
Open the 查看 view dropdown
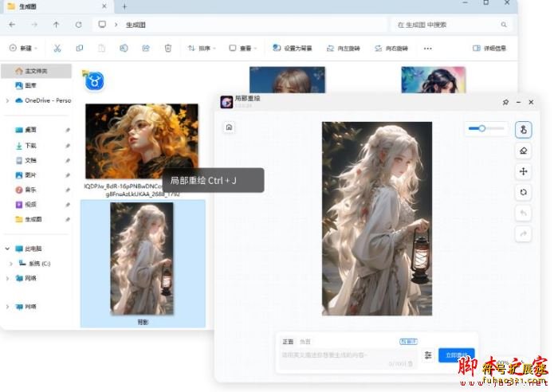tap(243, 48)
